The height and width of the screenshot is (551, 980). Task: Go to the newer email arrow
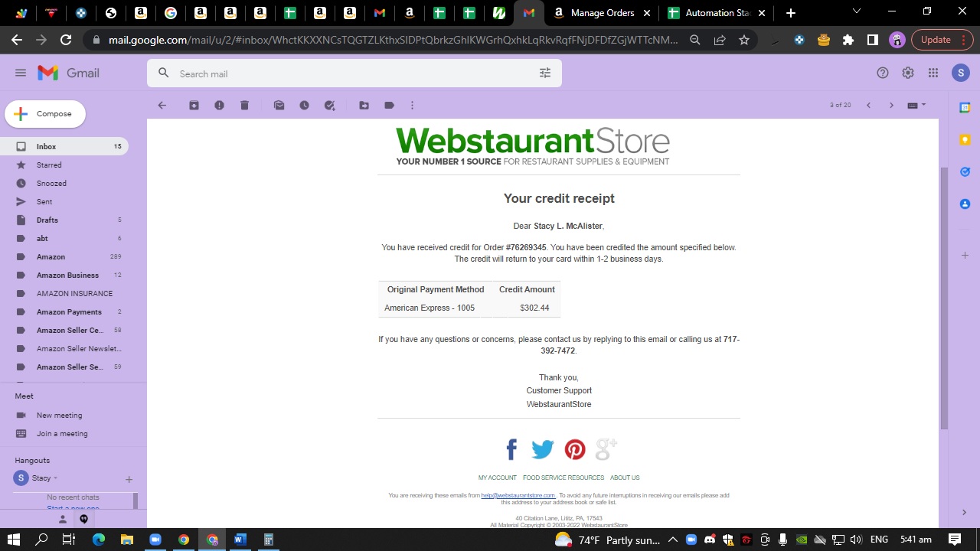[868, 106]
